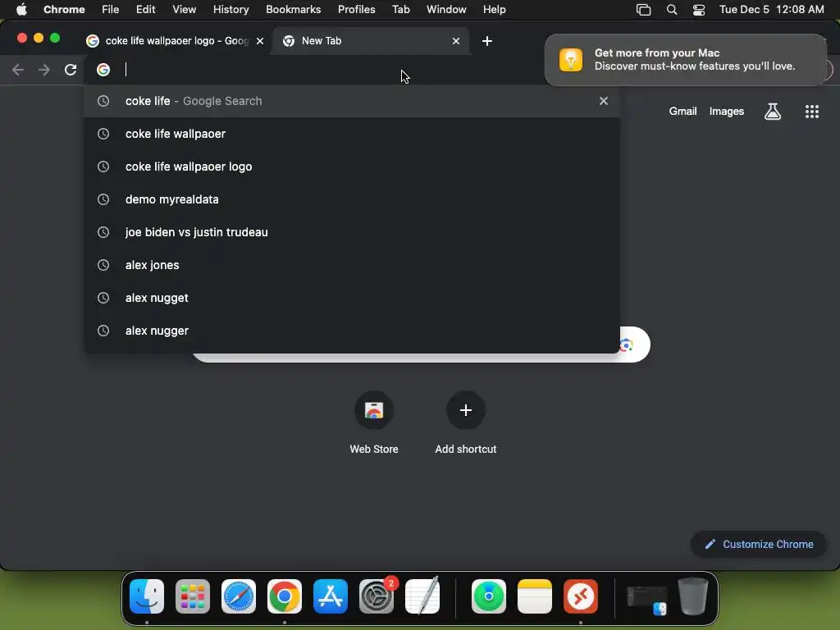Select 'joe biden vs justin trudeau' suggestion
The height and width of the screenshot is (630, 840).
tap(352, 232)
